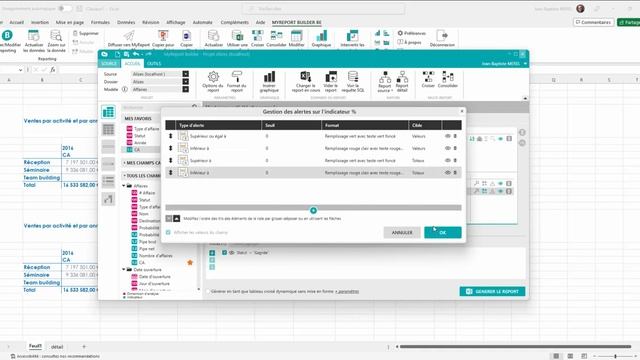Click alert type icon of Supérieur à row

click(x=183, y=160)
